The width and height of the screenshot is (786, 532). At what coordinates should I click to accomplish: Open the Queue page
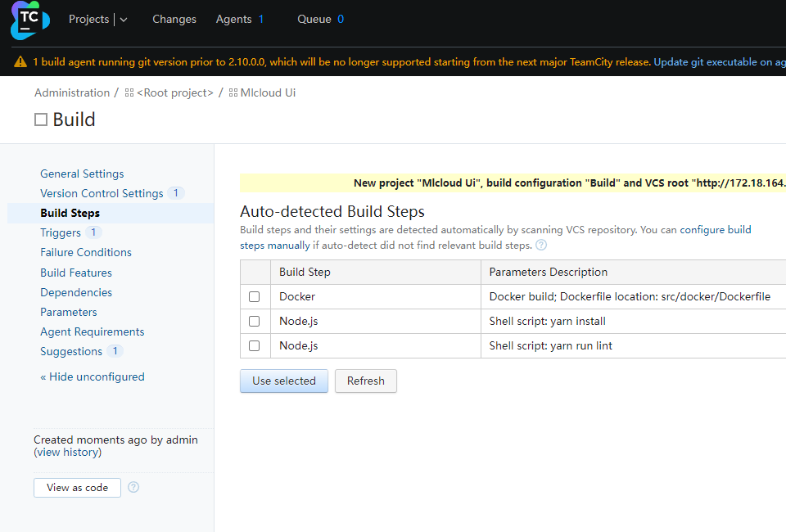314,19
